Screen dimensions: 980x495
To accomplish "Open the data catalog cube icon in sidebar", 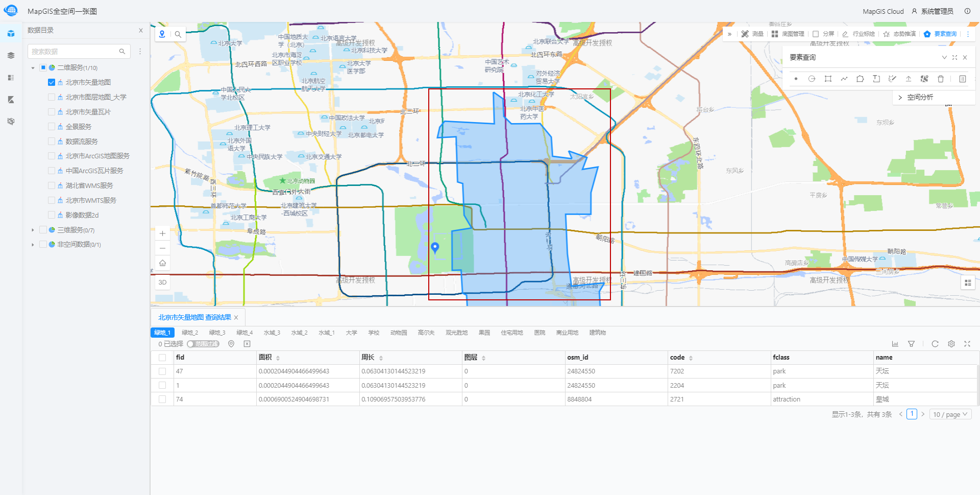I will (x=11, y=34).
